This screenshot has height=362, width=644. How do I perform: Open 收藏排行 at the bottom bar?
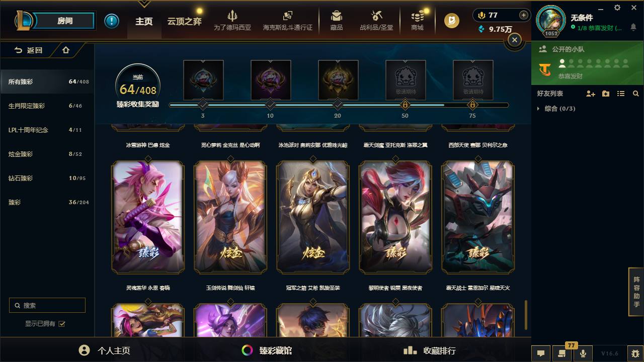click(x=430, y=350)
